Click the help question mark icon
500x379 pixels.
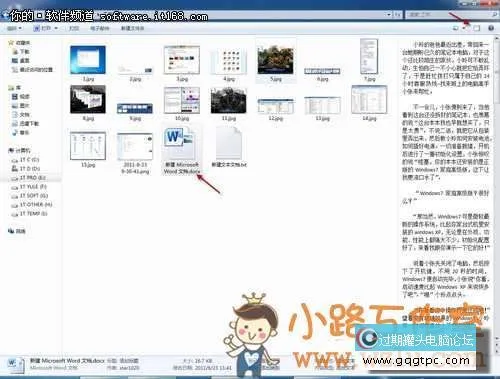[491, 28]
